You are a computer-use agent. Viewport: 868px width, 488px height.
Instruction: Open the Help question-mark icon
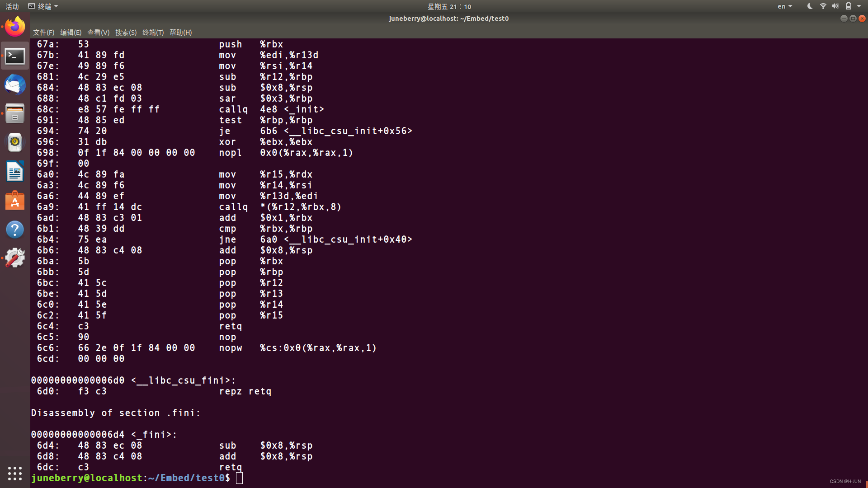pos(15,230)
